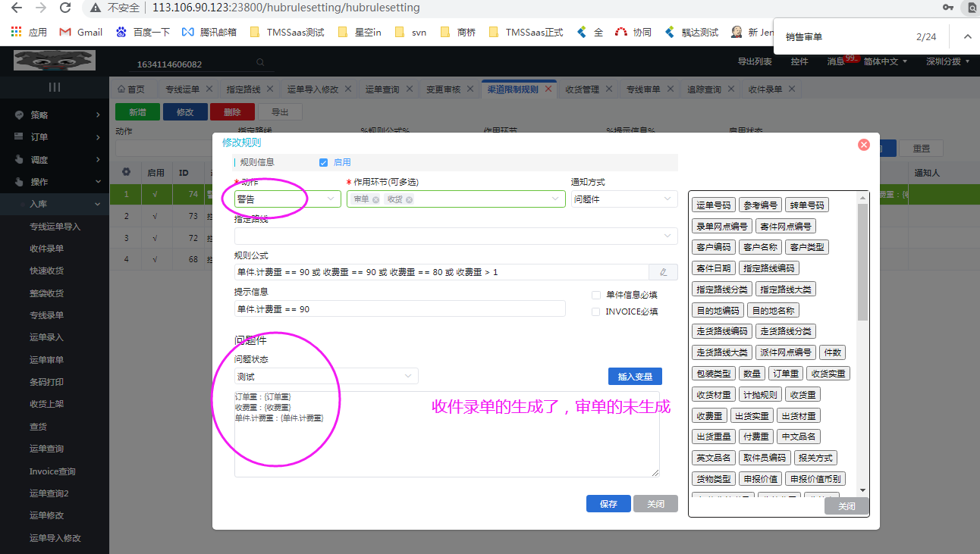The width and height of the screenshot is (980, 554).
Task: Click the variable panel scrollbar
Action: tap(862, 261)
